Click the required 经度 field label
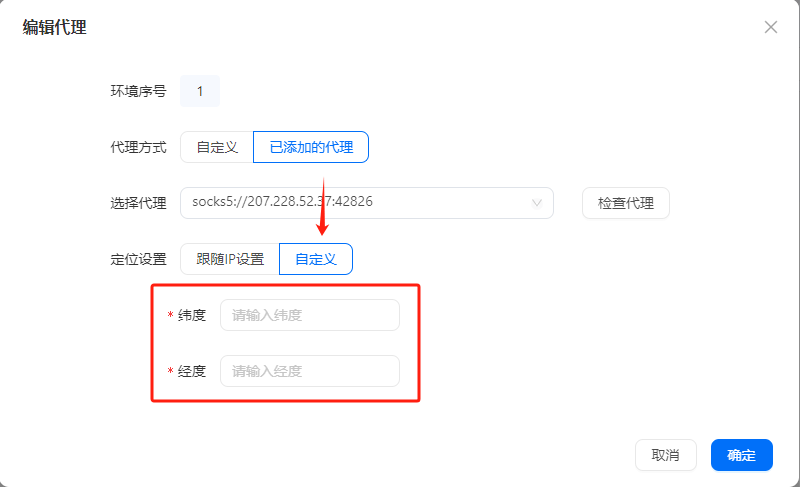The height and width of the screenshot is (487, 800). click(192, 371)
